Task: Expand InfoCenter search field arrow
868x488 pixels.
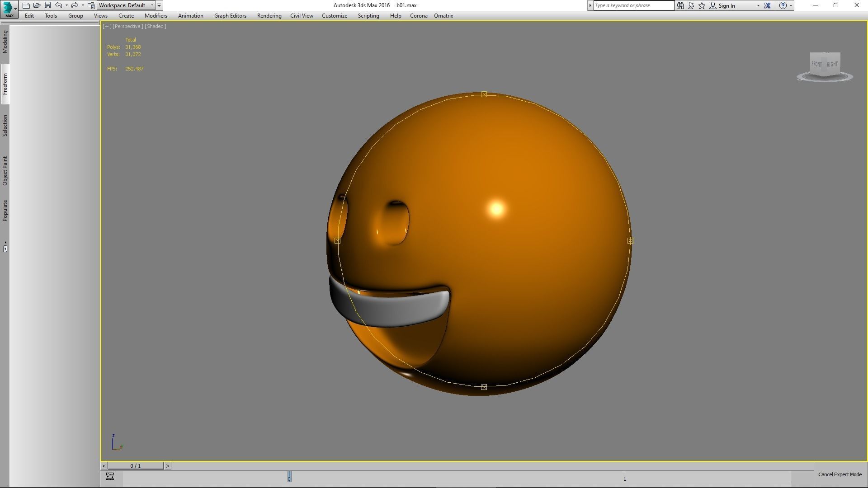Action: coord(590,5)
